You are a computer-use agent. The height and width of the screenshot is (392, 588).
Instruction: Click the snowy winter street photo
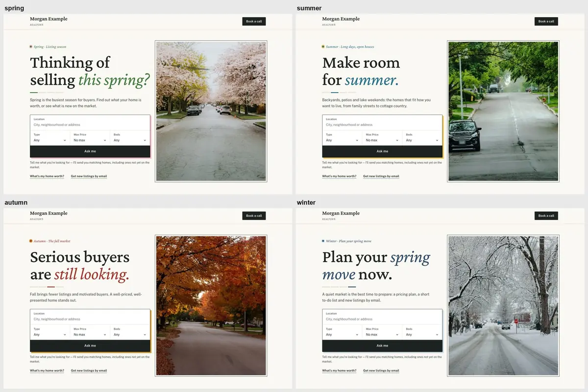(503, 306)
